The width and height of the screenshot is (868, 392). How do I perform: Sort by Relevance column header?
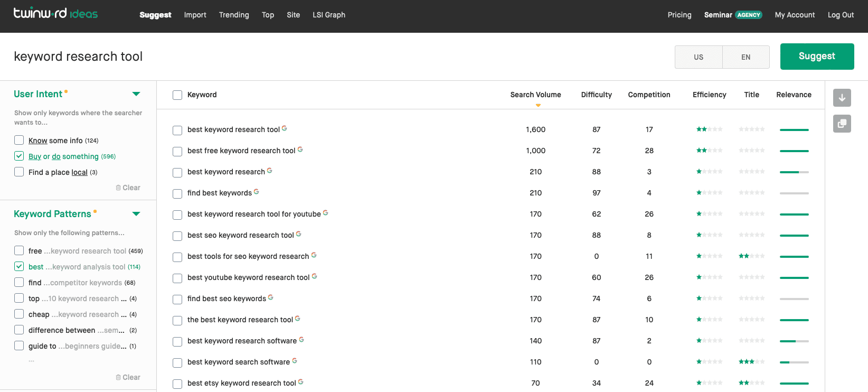click(x=794, y=95)
